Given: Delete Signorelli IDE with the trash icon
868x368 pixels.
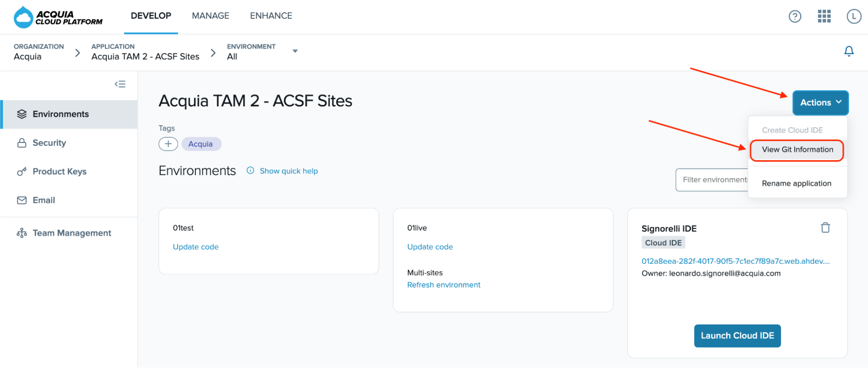Looking at the screenshot, I should pos(825,228).
